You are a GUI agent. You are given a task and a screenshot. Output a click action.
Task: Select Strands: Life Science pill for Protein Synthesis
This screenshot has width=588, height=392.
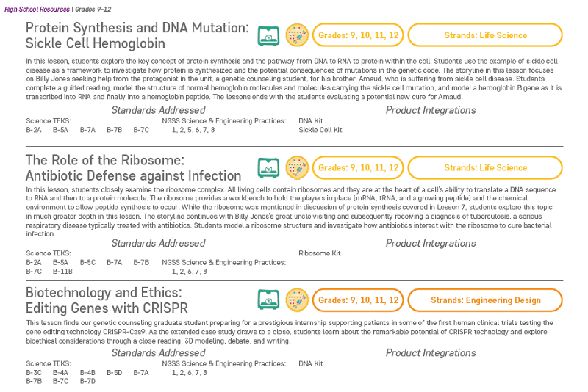click(x=485, y=35)
